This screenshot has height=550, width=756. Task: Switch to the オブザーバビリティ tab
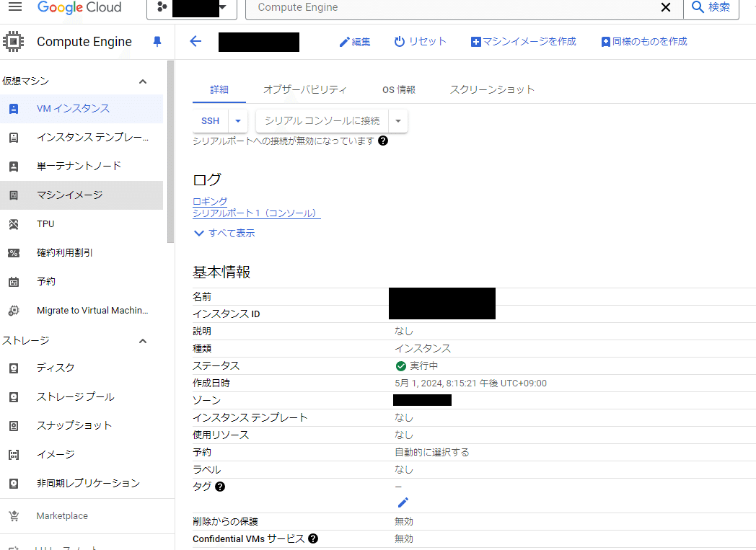[305, 89]
